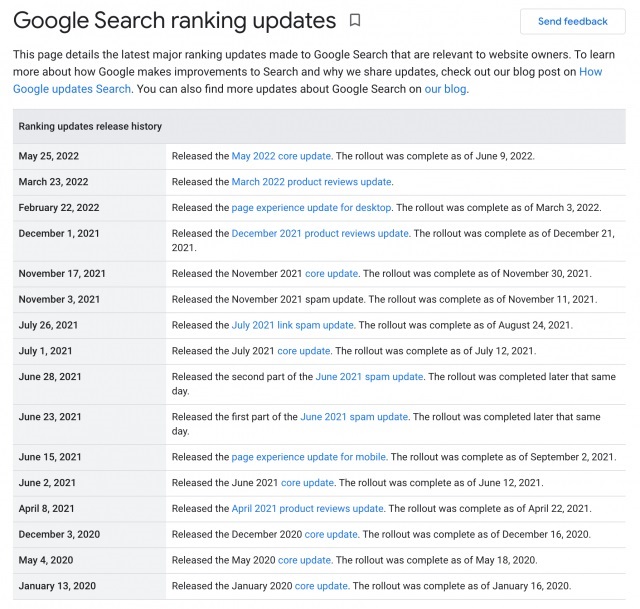
Task: Click the Ranking updates release history header
Action: pos(90,127)
